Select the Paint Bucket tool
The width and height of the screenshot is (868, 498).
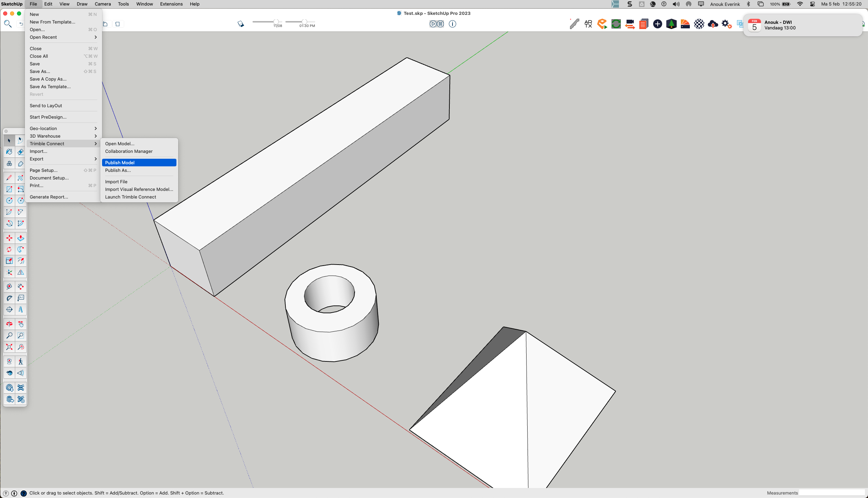pos(9,152)
